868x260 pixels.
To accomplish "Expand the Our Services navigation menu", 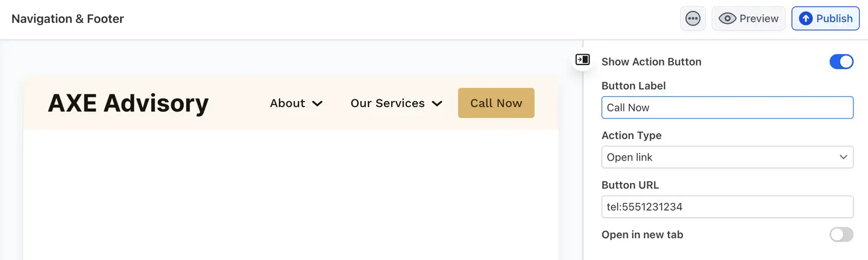I will coord(388,104).
